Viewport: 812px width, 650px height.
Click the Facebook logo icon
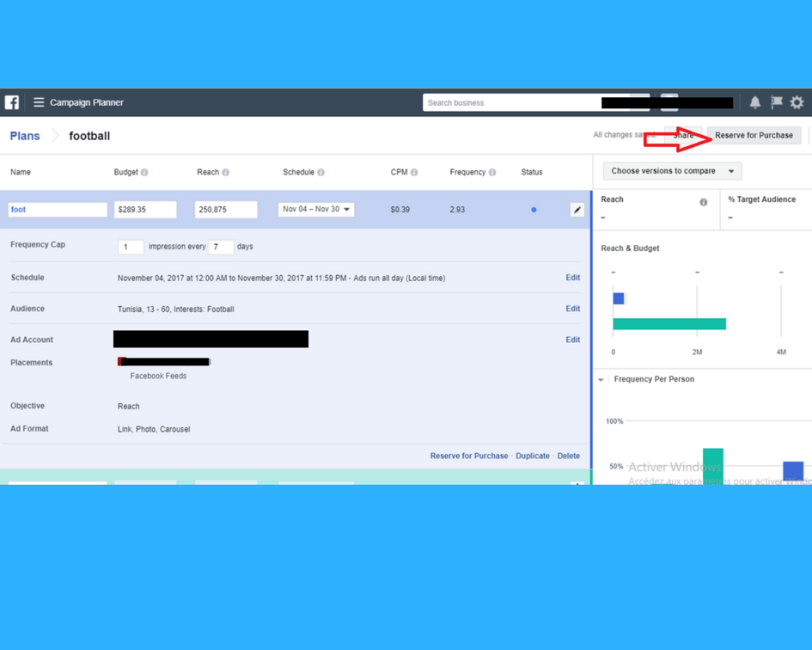pyautogui.click(x=12, y=102)
